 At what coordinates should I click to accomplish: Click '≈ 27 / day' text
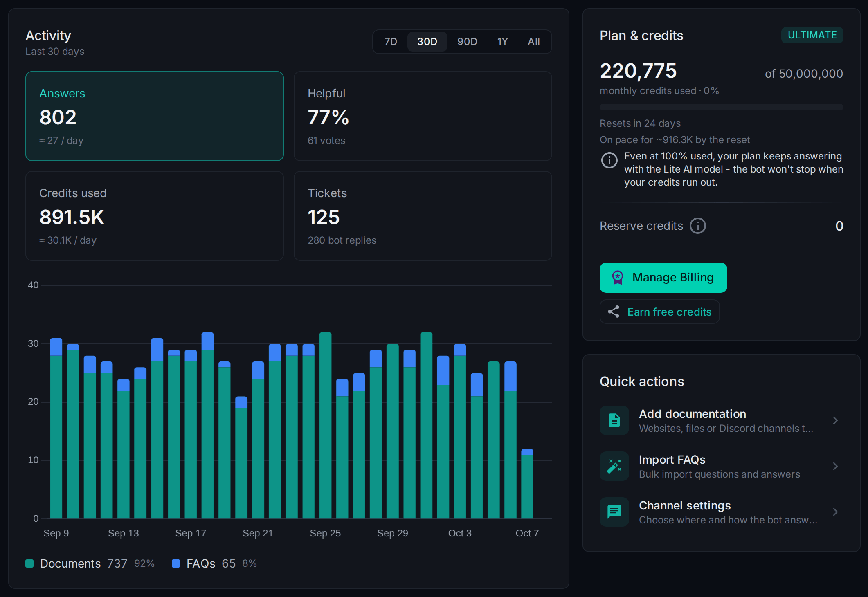coord(61,141)
